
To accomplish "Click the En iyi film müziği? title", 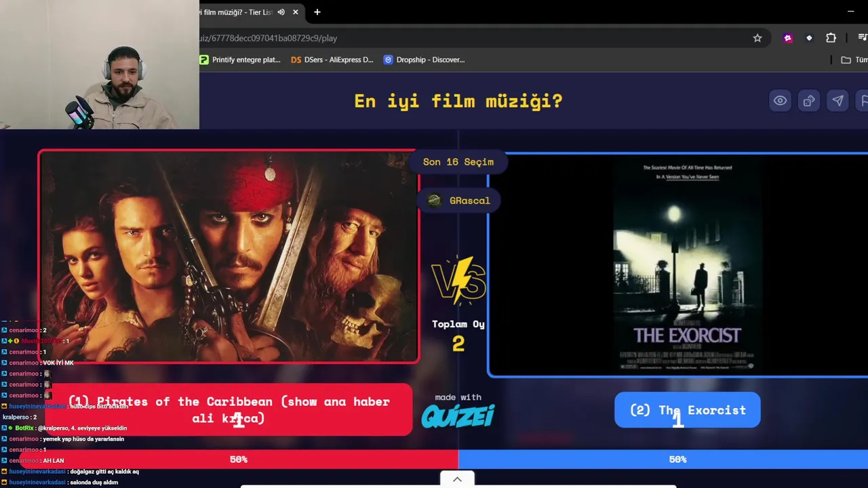I will pos(458,101).
